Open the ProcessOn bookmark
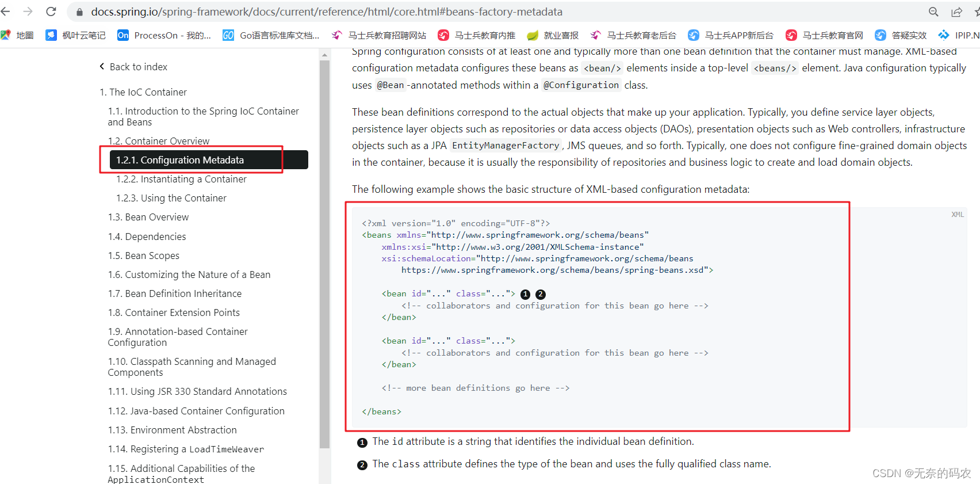 coord(164,35)
